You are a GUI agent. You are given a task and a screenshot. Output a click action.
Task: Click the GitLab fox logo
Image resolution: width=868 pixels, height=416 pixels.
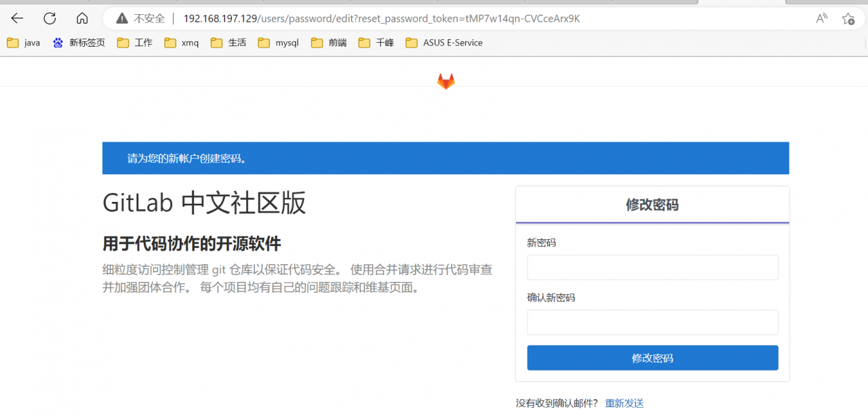(446, 81)
